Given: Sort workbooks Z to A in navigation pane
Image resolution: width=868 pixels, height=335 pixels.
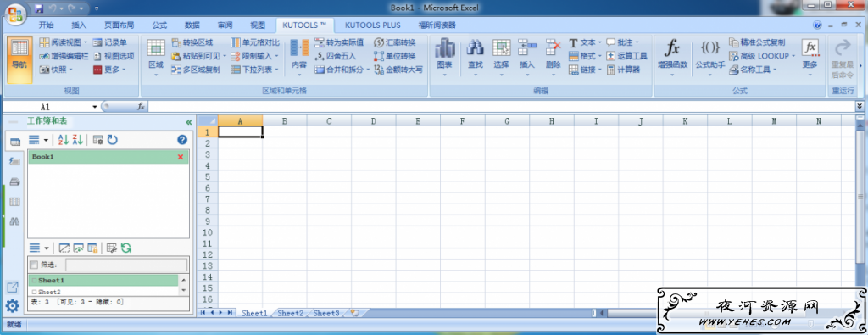Looking at the screenshot, I should [x=77, y=140].
